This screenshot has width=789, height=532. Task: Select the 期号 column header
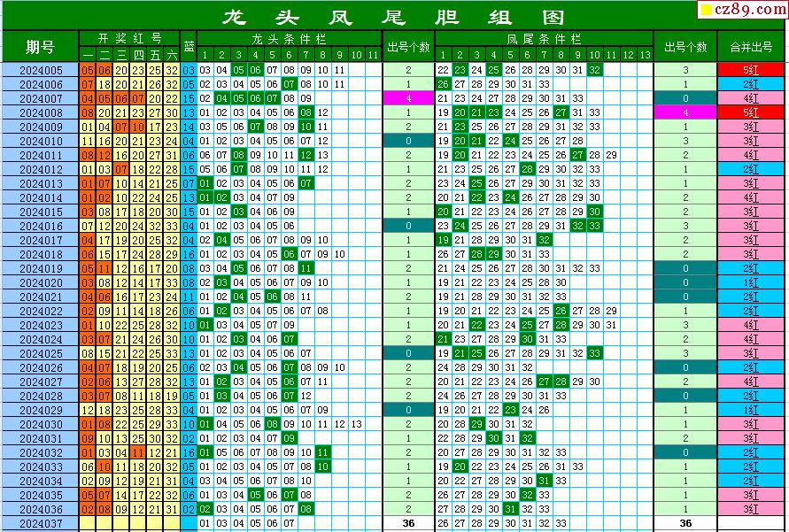(x=40, y=47)
